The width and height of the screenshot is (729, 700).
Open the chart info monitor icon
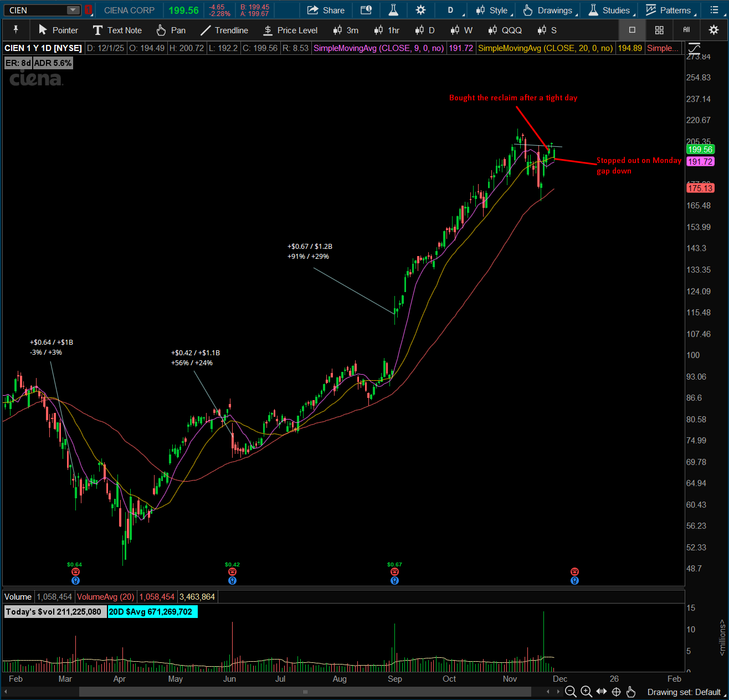pos(366,10)
